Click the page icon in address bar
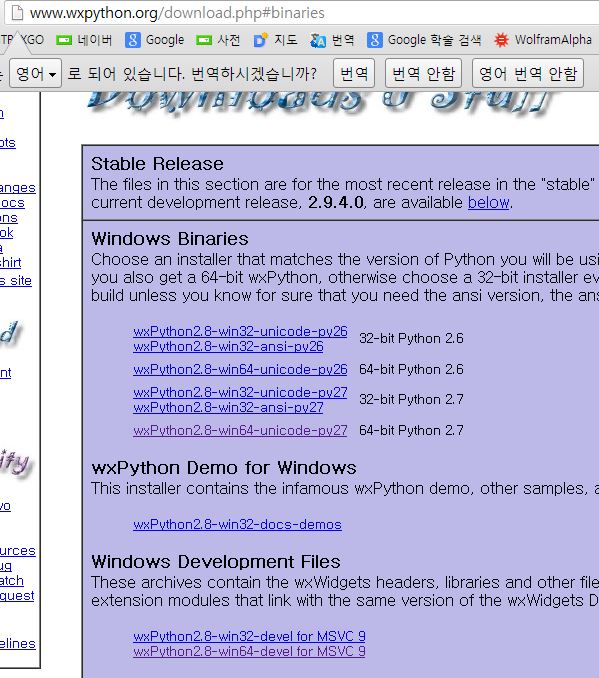The image size is (599, 678). point(17,13)
